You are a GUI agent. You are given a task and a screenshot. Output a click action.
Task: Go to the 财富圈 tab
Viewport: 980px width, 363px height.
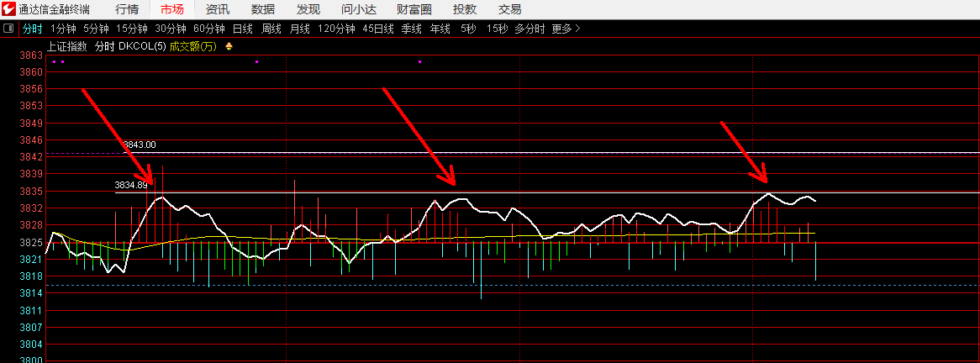click(414, 9)
